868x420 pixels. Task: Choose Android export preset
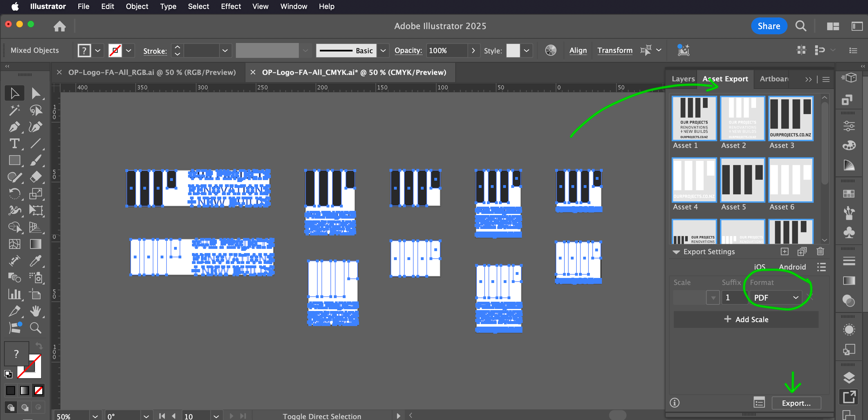[792, 267]
